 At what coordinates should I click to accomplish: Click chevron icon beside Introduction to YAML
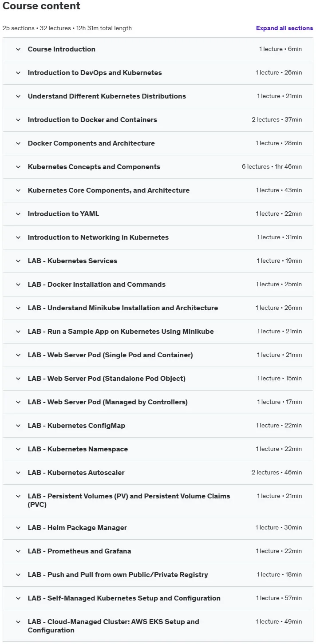click(18, 214)
